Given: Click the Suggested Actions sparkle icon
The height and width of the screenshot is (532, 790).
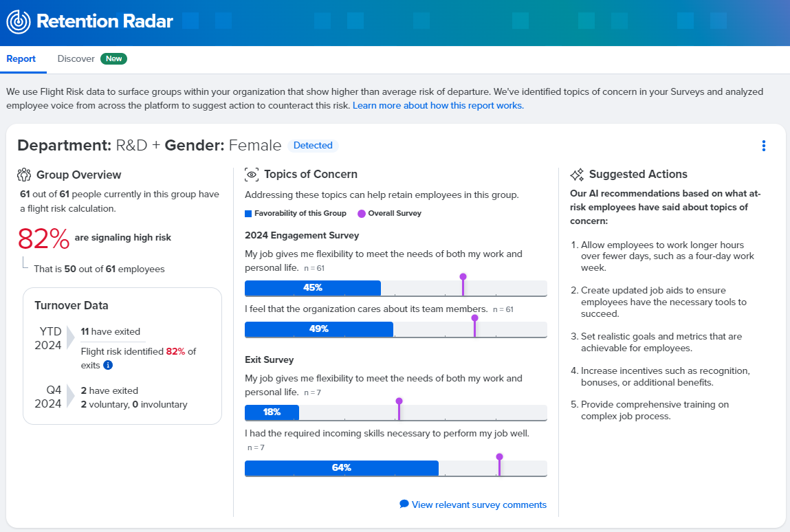Looking at the screenshot, I should 578,175.
